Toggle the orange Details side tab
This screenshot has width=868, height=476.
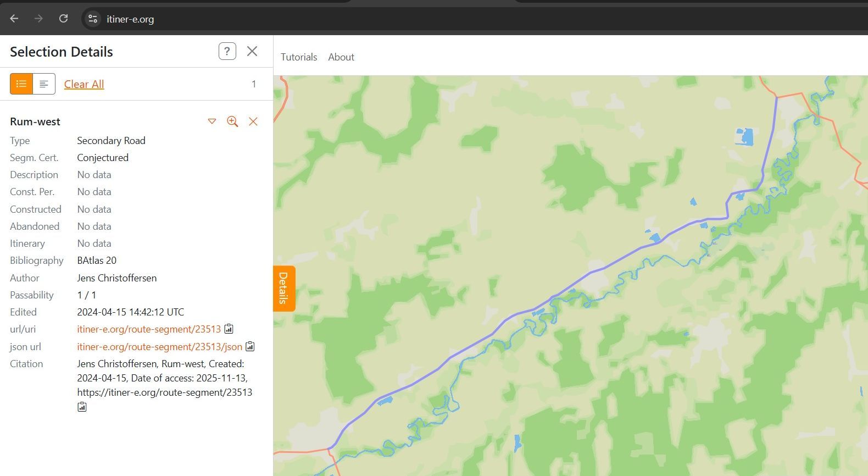tap(284, 289)
